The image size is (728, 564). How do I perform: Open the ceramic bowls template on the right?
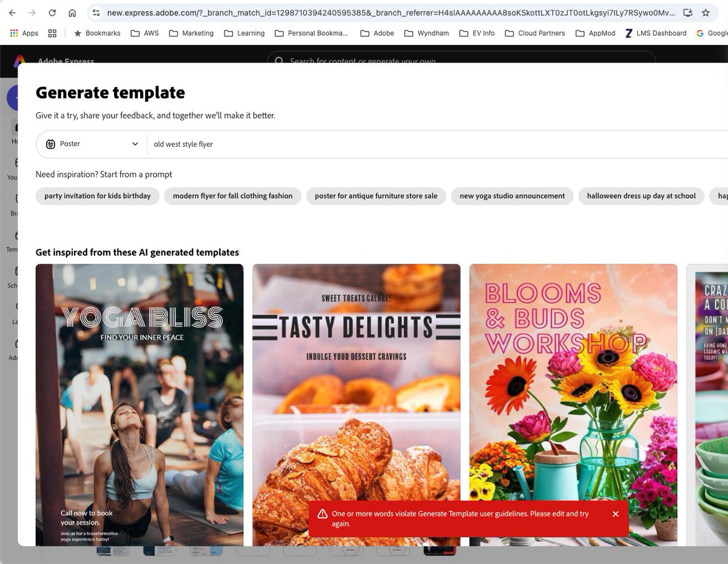coord(707,405)
